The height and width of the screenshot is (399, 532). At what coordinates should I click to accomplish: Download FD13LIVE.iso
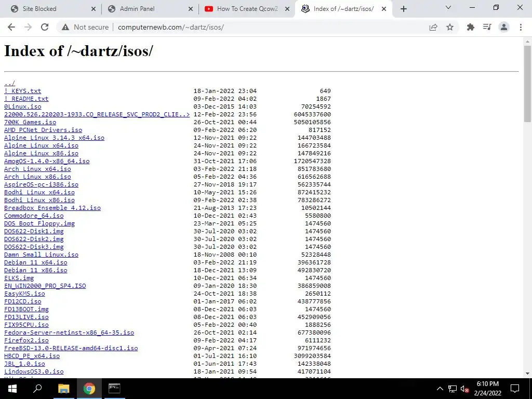pos(26,317)
